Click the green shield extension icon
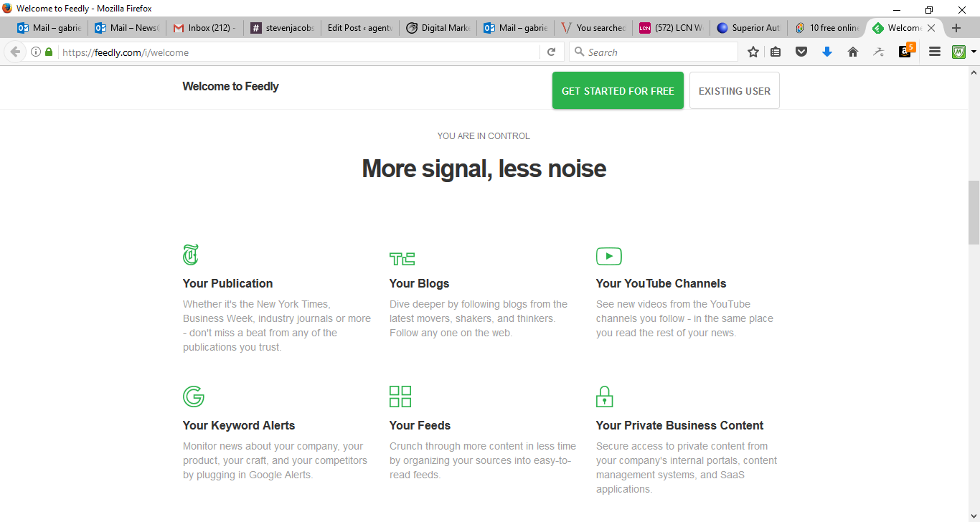 coord(958,52)
